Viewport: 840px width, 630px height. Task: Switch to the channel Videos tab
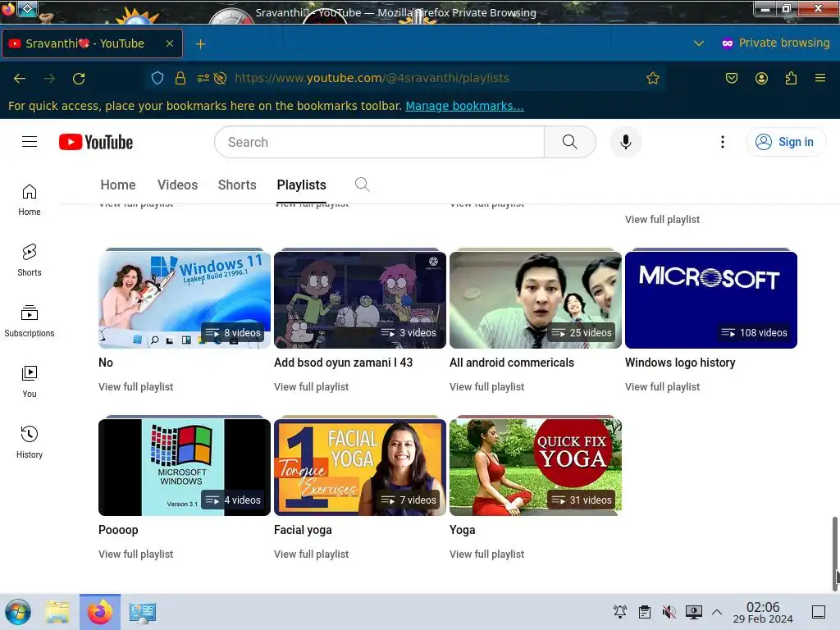point(177,185)
